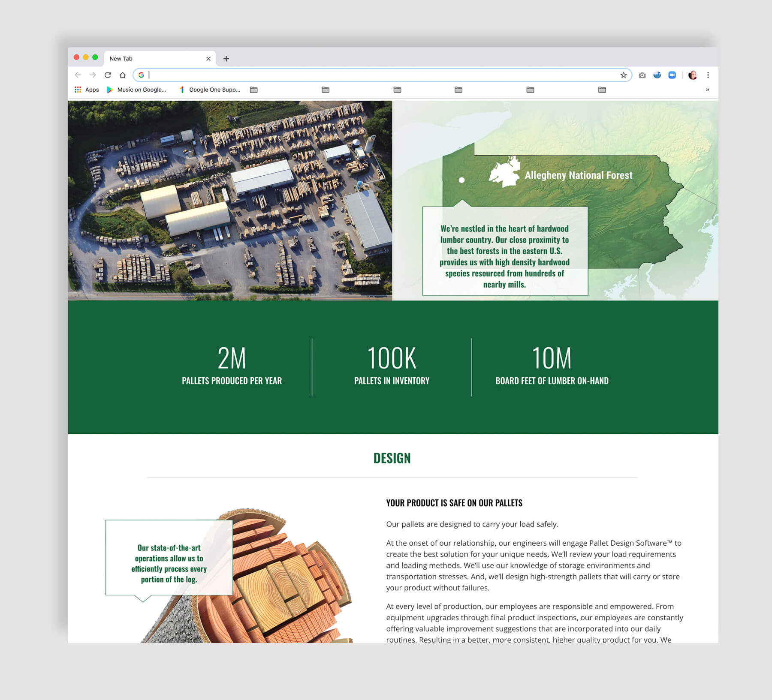This screenshot has width=772, height=700.
Task: Open the Chrome profile avatar
Action: (692, 75)
